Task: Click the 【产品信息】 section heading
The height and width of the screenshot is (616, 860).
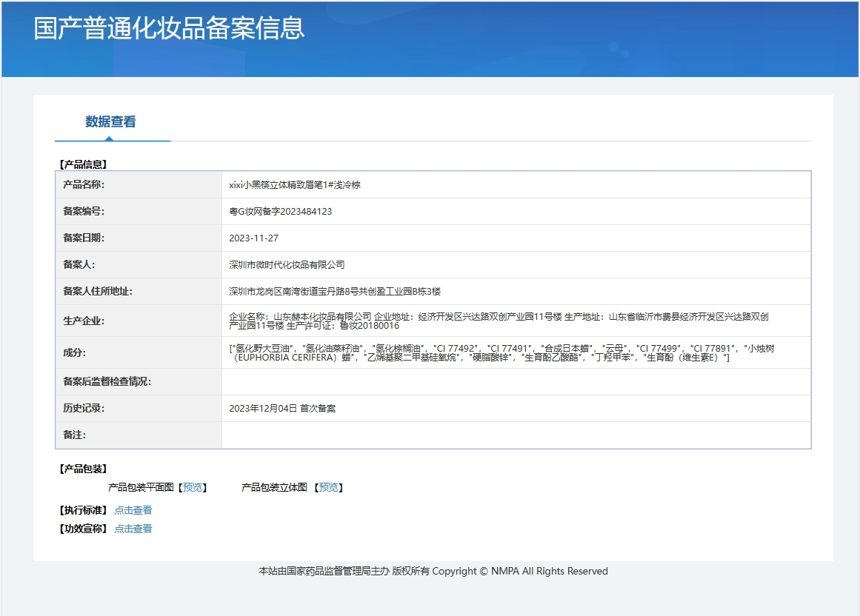Action: click(x=84, y=164)
